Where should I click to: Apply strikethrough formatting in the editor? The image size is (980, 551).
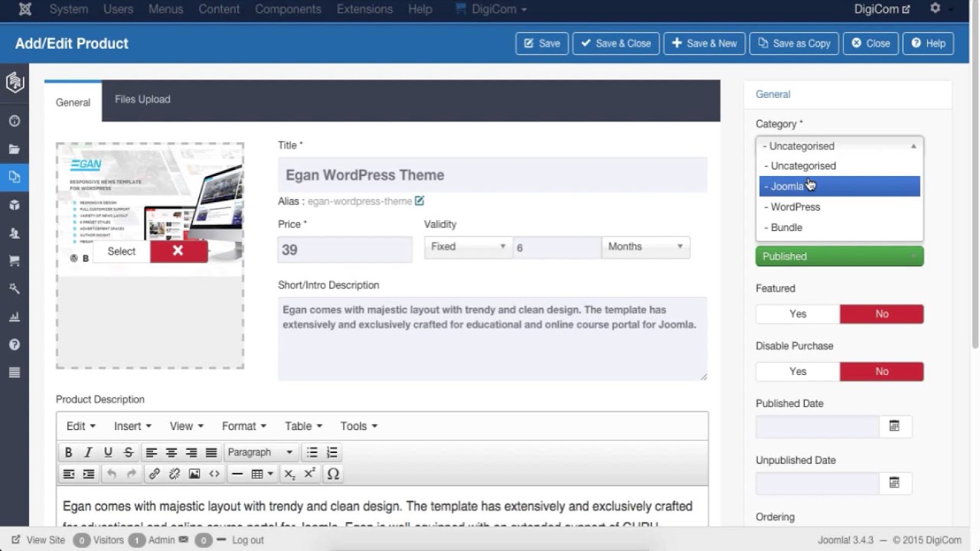pos(128,452)
